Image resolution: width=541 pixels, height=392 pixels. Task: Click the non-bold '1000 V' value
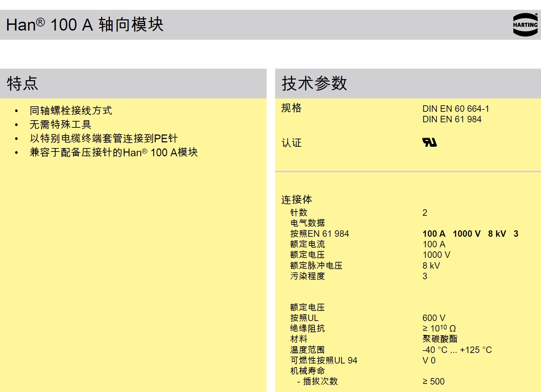pos(436,255)
